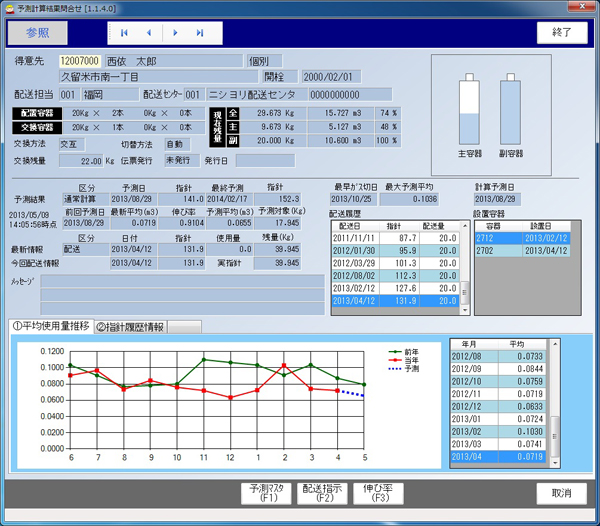
Task: Click the next record arrow
Action: pos(175,32)
